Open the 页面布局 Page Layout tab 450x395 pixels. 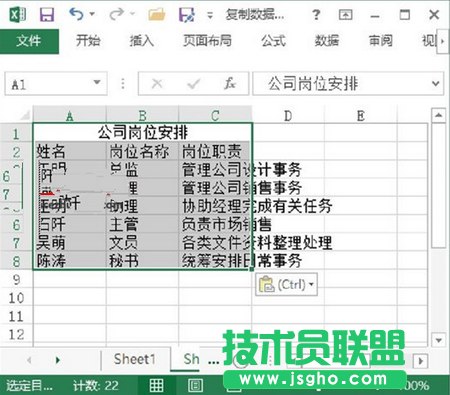(207, 41)
